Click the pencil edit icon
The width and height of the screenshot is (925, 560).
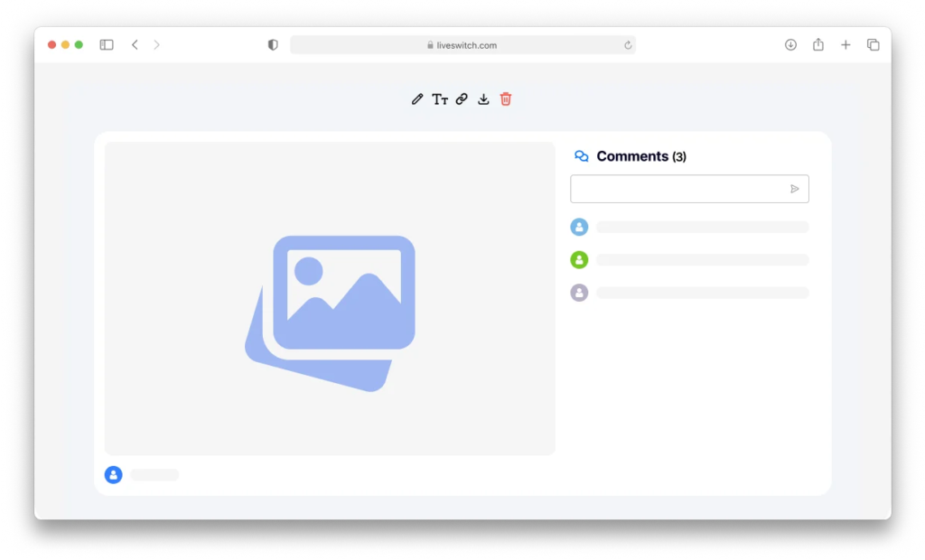point(416,99)
